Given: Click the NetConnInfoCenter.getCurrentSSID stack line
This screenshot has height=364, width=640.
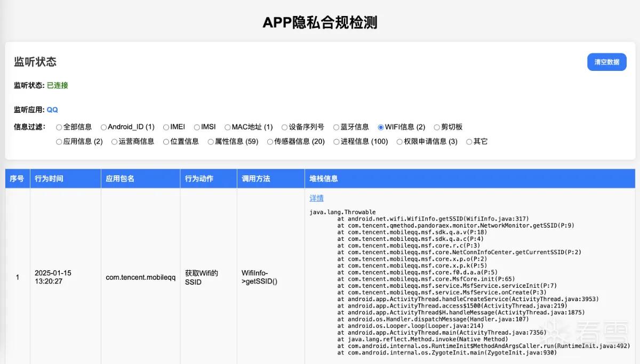Looking at the screenshot, I should (x=460, y=252).
